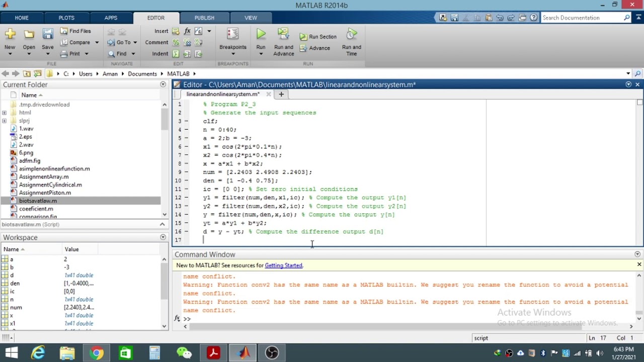The width and height of the screenshot is (644, 362).
Task: Switch to the HOME tab
Action: pyautogui.click(x=22, y=18)
